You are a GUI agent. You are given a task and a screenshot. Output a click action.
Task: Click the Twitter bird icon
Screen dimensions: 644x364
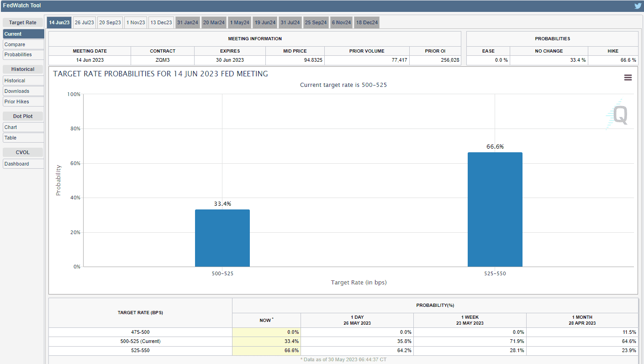coord(638,6)
